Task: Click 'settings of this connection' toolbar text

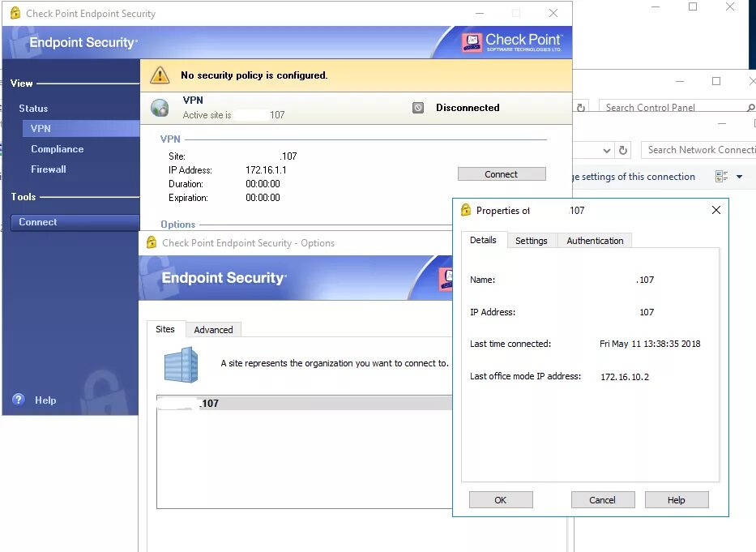Action: [x=638, y=177]
